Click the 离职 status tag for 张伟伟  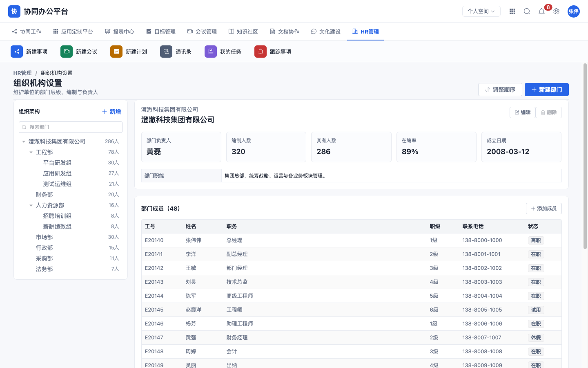(x=536, y=240)
